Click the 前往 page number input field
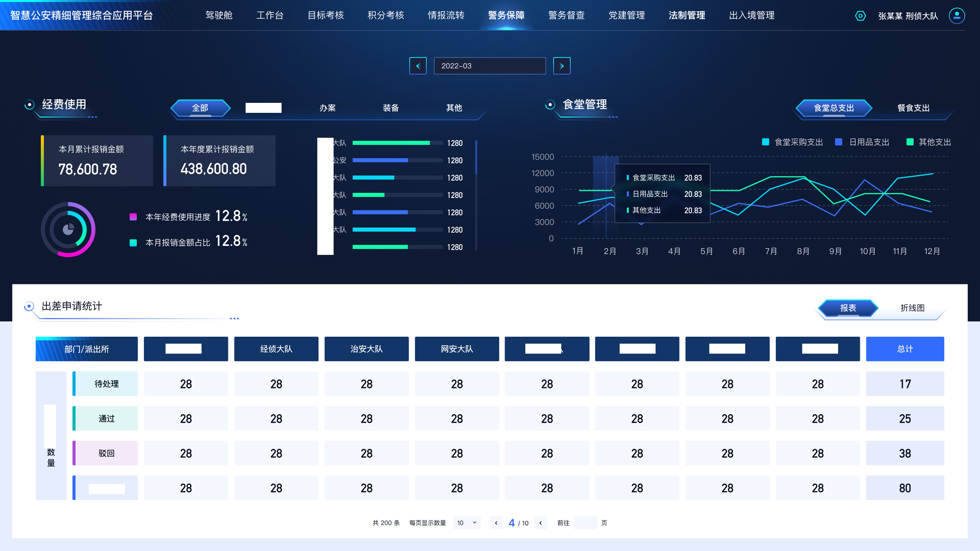 pyautogui.click(x=586, y=523)
